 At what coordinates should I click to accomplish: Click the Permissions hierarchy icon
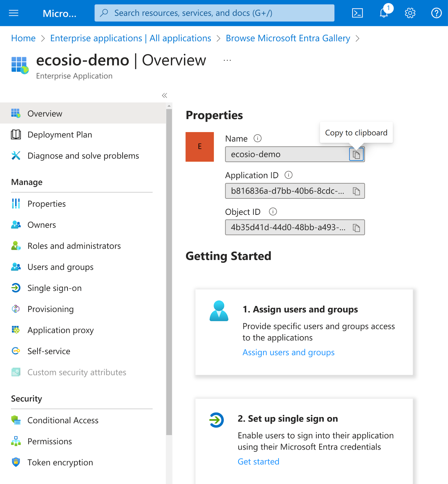(16, 441)
